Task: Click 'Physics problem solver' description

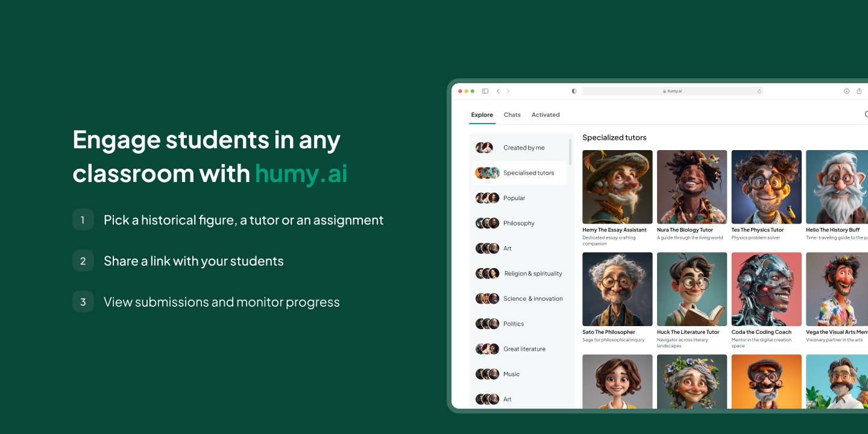Action: pyautogui.click(x=756, y=237)
